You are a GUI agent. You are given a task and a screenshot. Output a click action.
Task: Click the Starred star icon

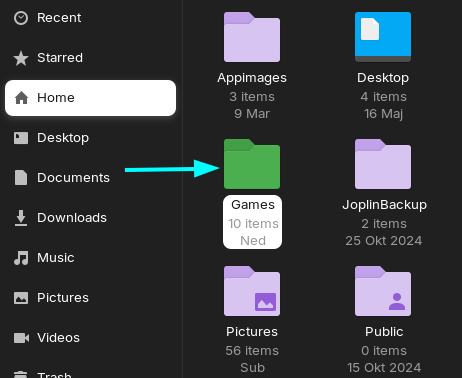tap(21, 58)
